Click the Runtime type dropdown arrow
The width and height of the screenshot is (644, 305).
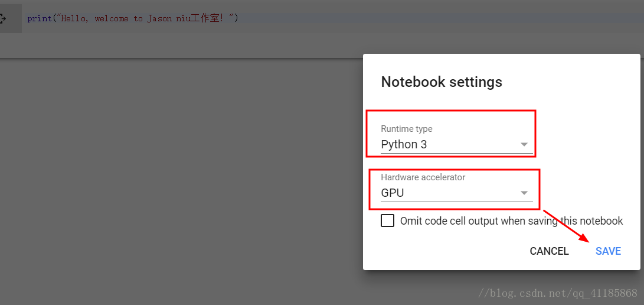tap(524, 144)
